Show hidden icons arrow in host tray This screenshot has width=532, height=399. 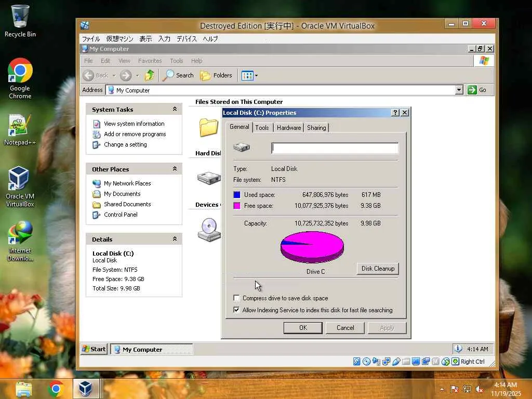pos(442,390)
